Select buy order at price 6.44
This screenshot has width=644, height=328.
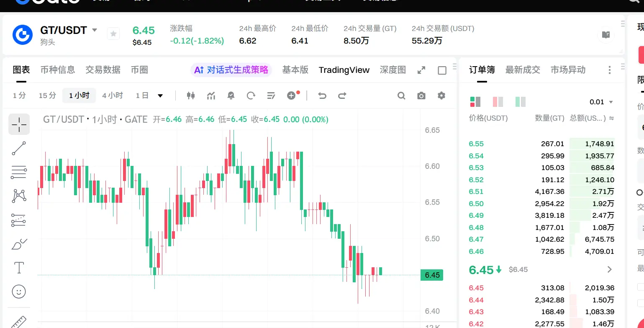tap(541, 300)
